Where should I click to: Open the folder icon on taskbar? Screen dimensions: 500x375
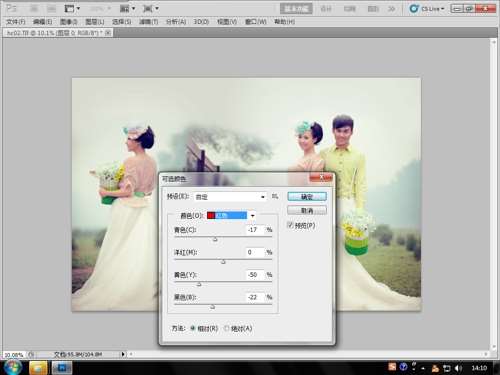(x=38, y=368)
